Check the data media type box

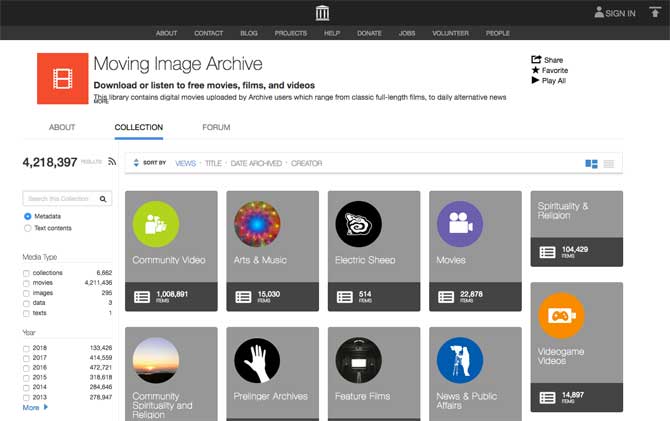pos(26,303)
